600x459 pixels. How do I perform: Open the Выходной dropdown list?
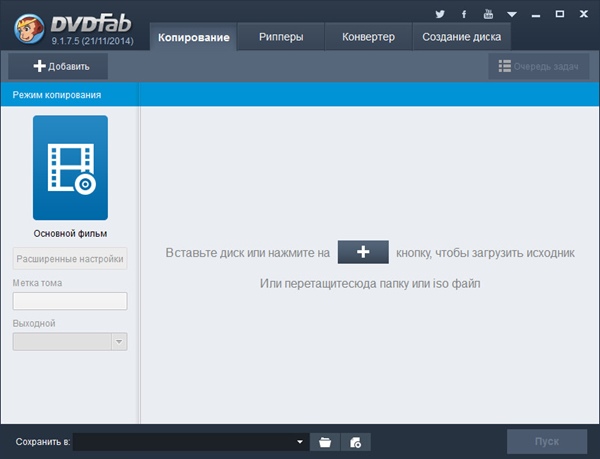click(119, 341)
